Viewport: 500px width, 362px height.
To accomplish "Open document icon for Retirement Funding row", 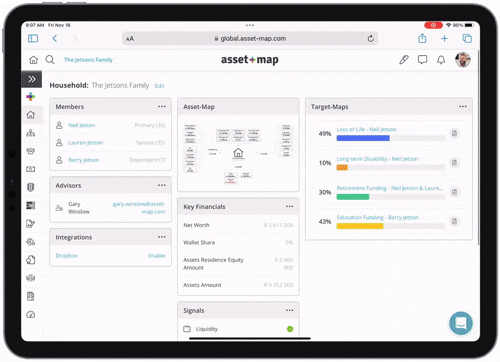I will point(454,192).
